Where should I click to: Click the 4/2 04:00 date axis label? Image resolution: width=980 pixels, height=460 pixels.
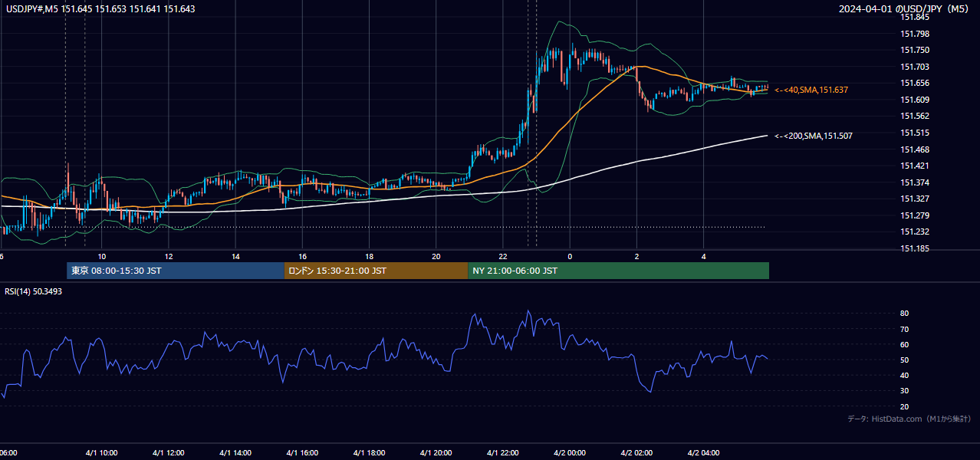pos(703,453)
